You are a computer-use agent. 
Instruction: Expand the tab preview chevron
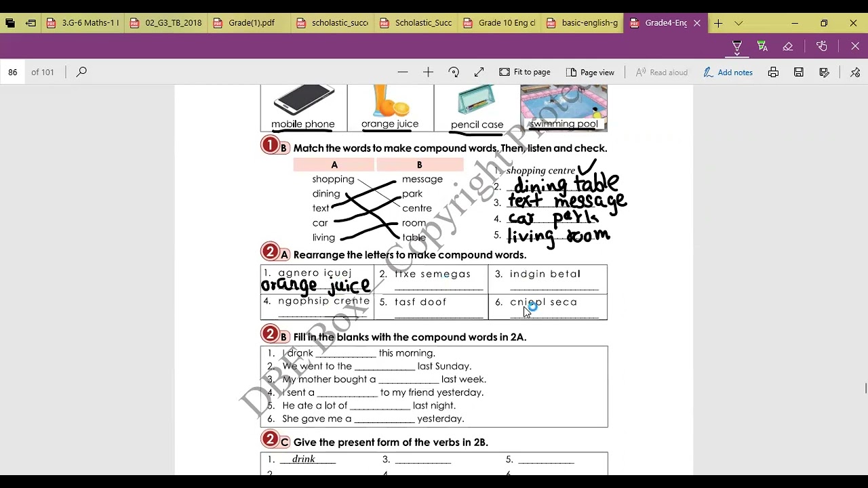tap(738, 23)
